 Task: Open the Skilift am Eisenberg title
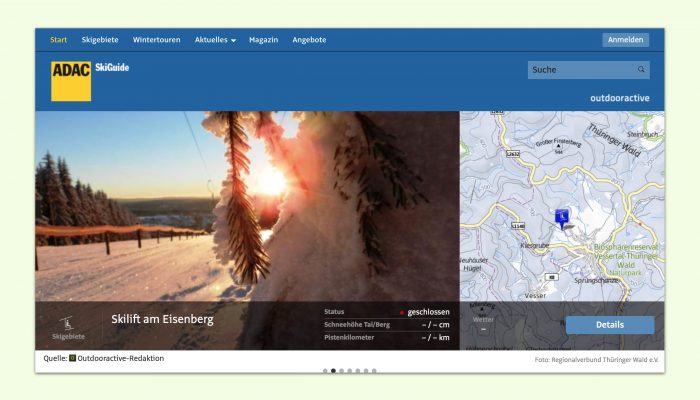162,319
